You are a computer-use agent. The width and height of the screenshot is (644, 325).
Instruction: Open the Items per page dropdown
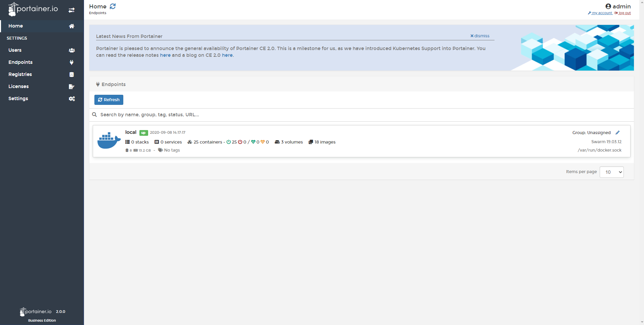point(611,172)
